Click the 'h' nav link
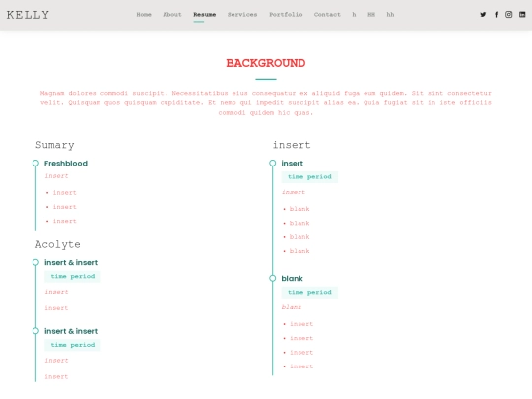Viewport: 532px width, 399px height. click(354, 14)
